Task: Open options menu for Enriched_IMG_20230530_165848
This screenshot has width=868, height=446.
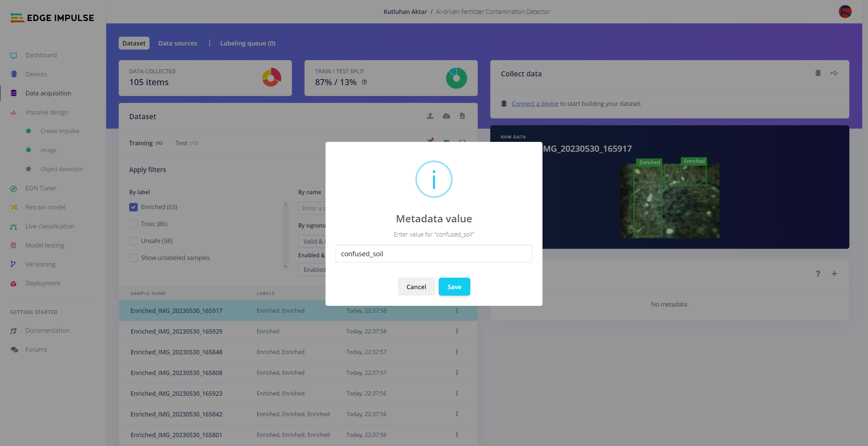Action: click(x=457, y=352)
